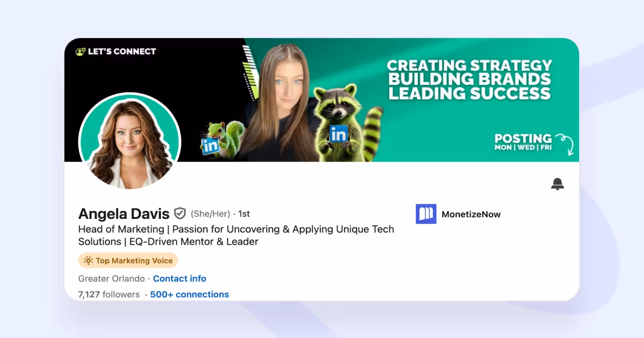Click the Top Marketing Voice badge
The height and width of the screenshot is (338, 644).
coord(128,260)
